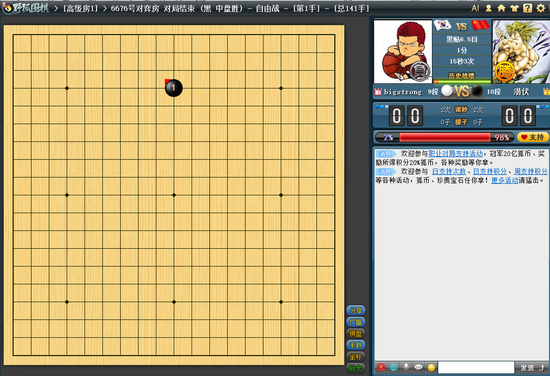Click the 分享 share button
550x376 pixels.
[x=356, y=310]
